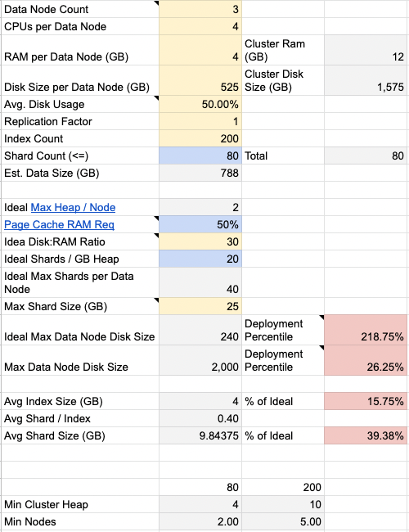Select the Ideal Max Heap value 2
Screen dimensions: 409x532
point(200,207)
